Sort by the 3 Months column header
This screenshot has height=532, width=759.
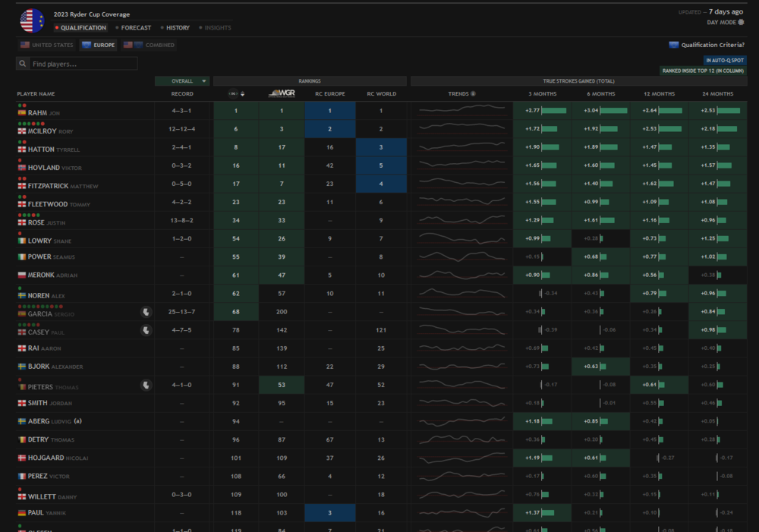click(x=542, y=94)
